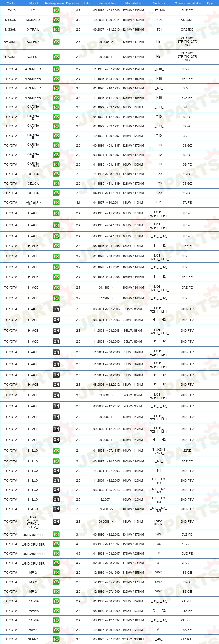Click the Oznaczenie silnika header
Viewport: 219px width, 644px height.
187,3
